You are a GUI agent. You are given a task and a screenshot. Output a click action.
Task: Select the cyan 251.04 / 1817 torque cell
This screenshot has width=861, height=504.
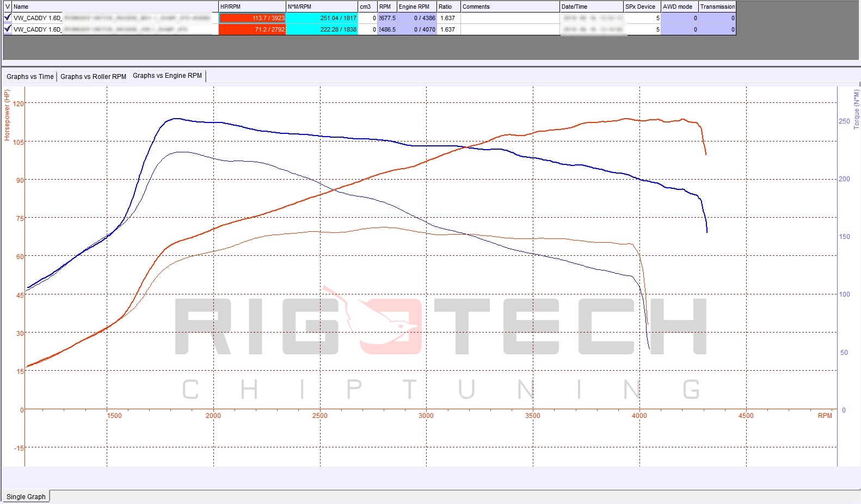pyautogui.click(x=322, y=18)
